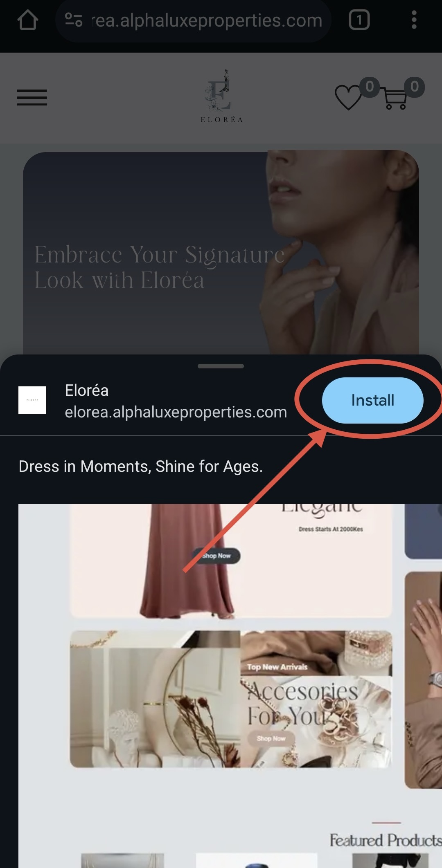This screenshot has height=868, width=442.
Task: Open the shopping cart icon
Action: [x=395, y=99]
